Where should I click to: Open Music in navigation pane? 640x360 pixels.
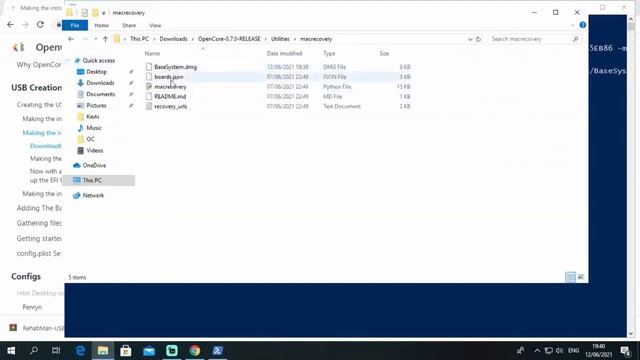tap(94, 128)
